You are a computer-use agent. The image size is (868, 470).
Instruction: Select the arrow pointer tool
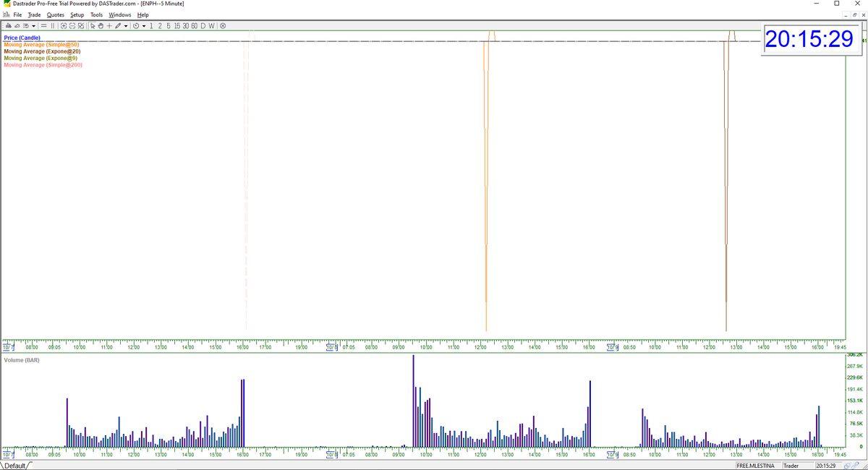[x=93, y=26]
